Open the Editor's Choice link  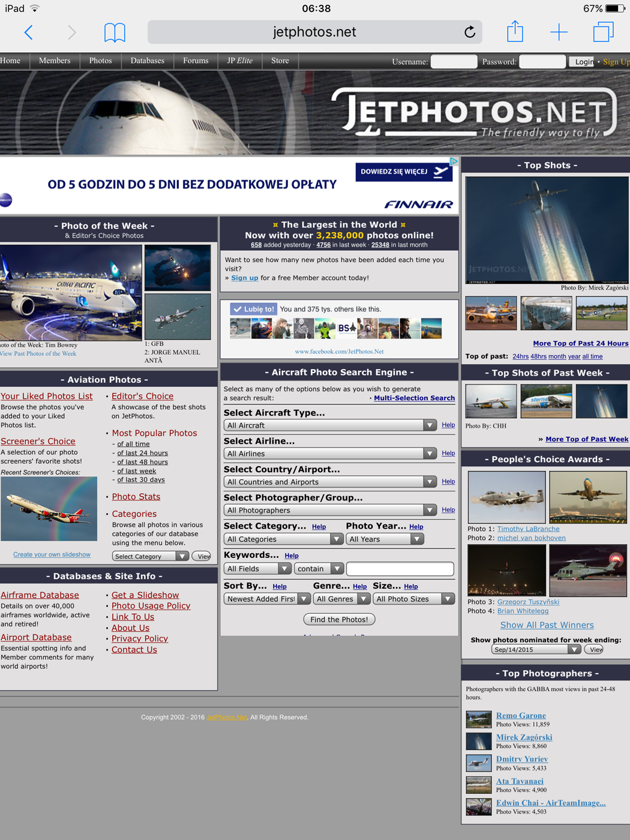click(x=142, y=396)
